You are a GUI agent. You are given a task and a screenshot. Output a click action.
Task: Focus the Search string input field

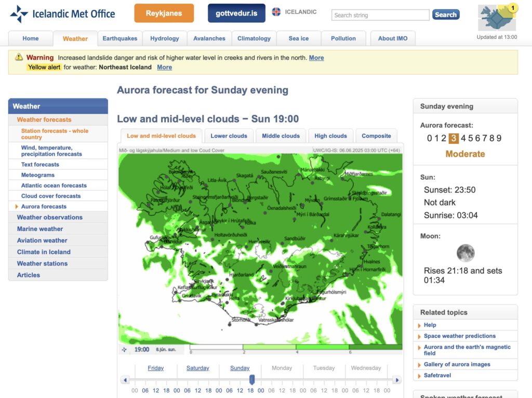click(380, 15)
